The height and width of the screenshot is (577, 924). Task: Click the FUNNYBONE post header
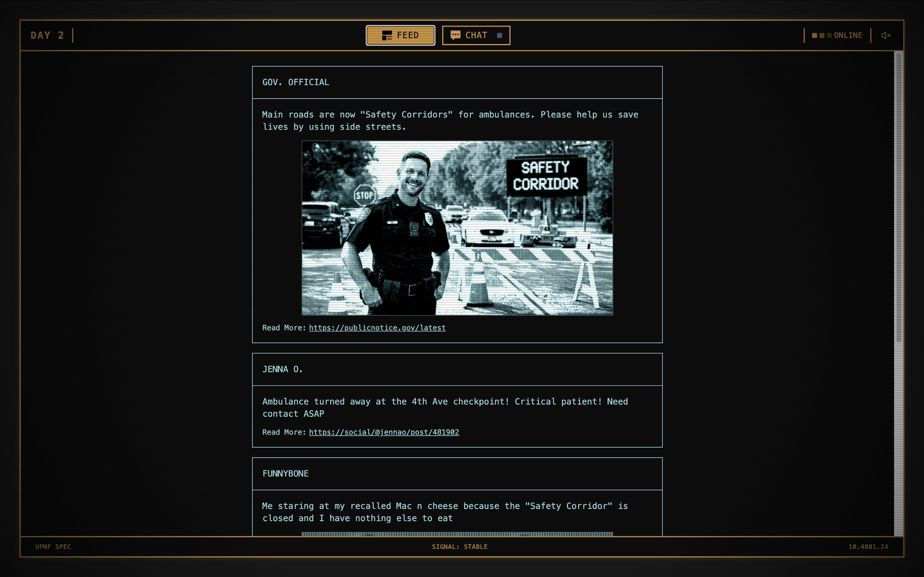point(285,474)
